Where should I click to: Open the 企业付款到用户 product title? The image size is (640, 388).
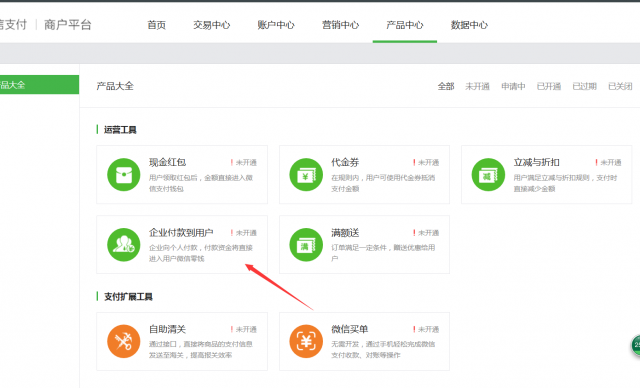[181, 233]
